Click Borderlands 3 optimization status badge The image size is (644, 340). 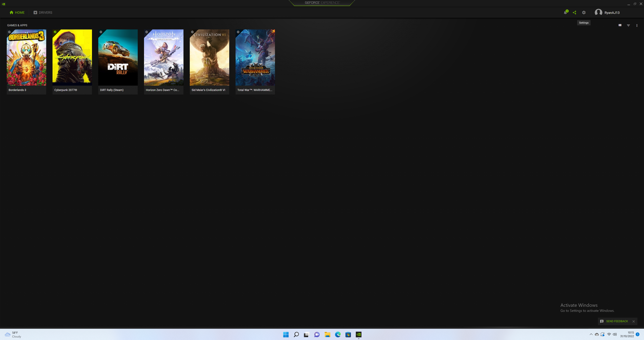click(9, 32)
